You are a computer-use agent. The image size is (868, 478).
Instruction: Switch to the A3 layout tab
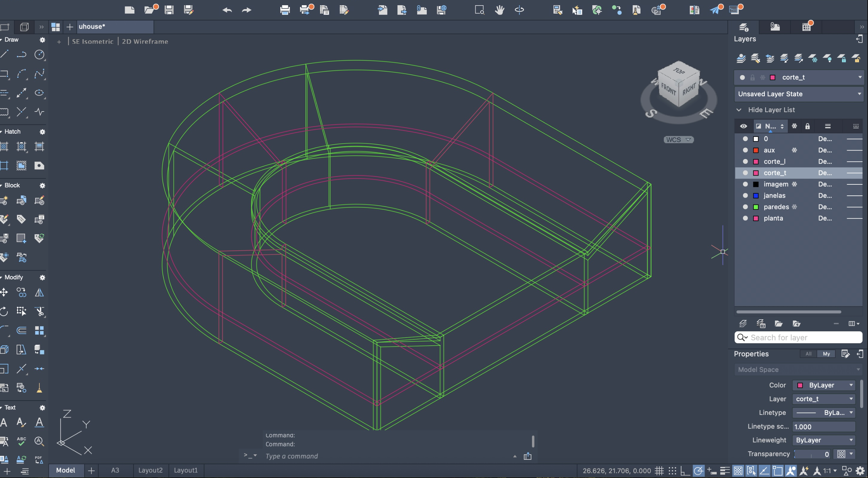click(115, 470)
